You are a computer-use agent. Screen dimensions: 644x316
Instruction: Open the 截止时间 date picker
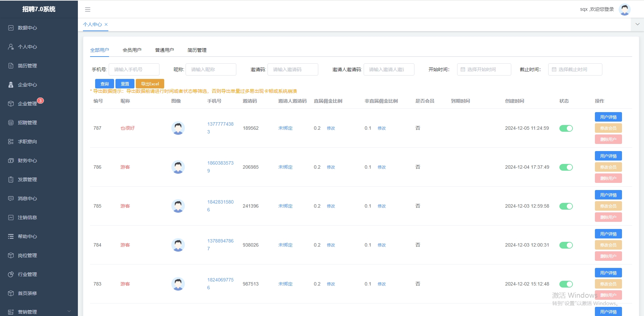575,69
